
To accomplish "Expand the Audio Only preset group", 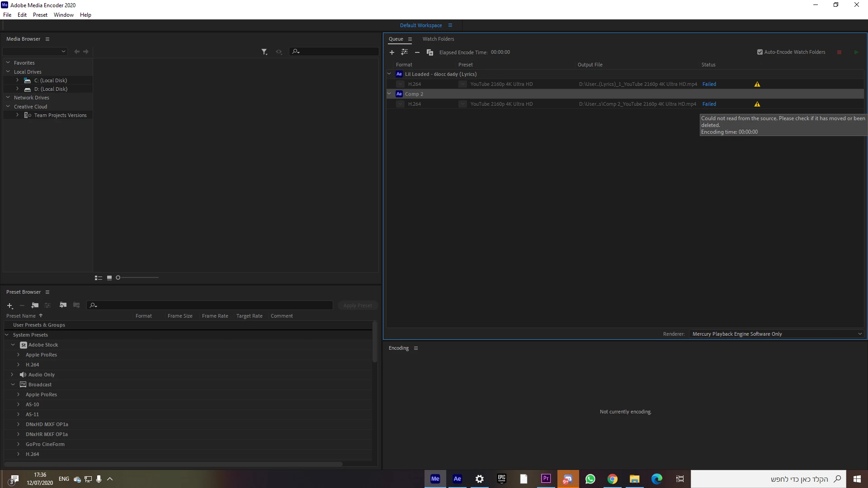I will 12,375.
